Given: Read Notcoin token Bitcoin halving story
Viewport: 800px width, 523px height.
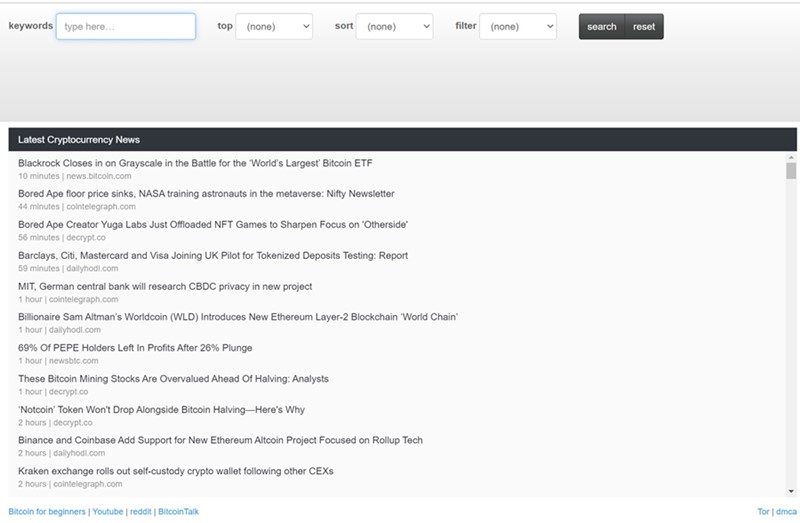Looking at the screenshot, I should pyautogui.click(x=161, y=410).
